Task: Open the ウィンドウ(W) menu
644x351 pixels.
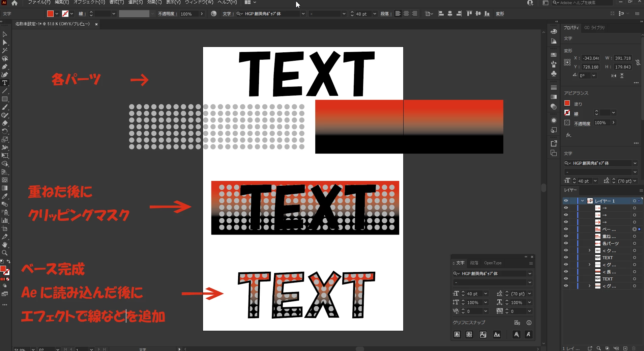Action: coord(199,2)
